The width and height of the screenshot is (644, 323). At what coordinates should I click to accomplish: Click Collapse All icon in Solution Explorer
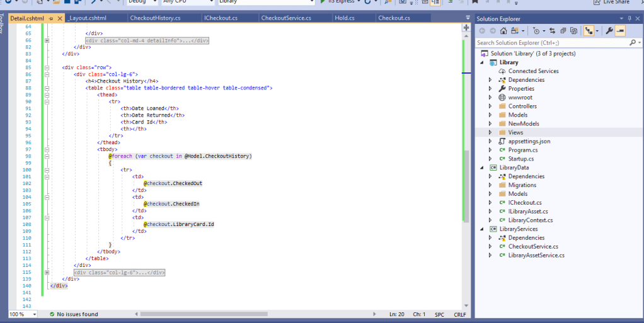click(563, 31)
